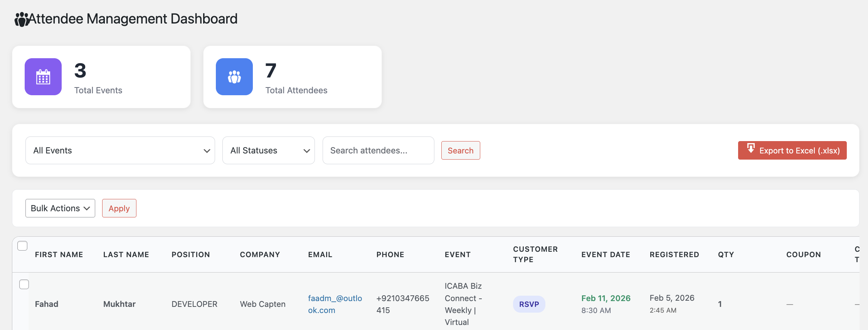Screen dimensions: 868x330
Task: Focus the Search attendees input field
Action: coord(378,150)
